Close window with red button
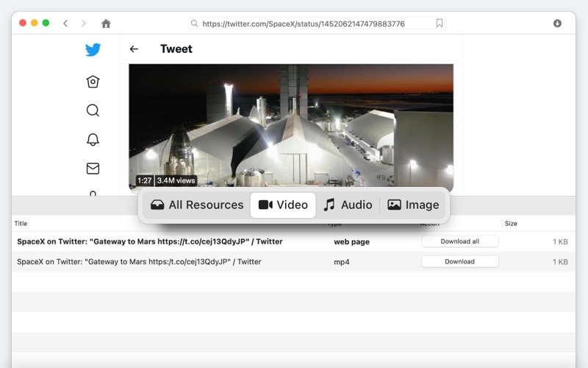588x368 pixels. [23, 23]
